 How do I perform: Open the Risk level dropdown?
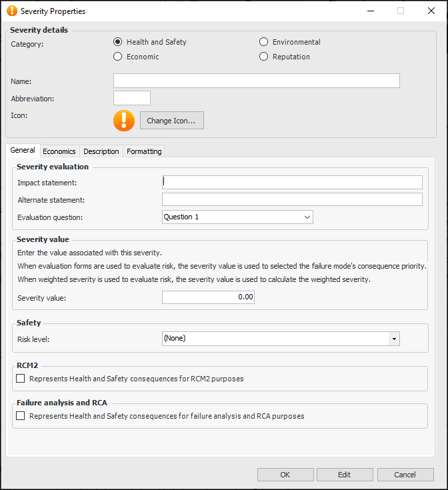[x=394, y=339]
